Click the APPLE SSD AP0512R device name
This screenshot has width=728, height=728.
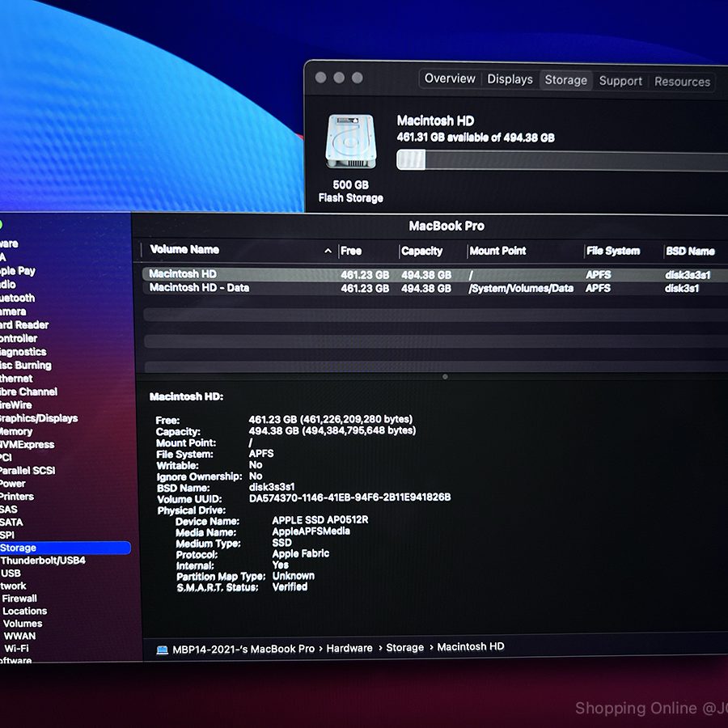[320, 519]
